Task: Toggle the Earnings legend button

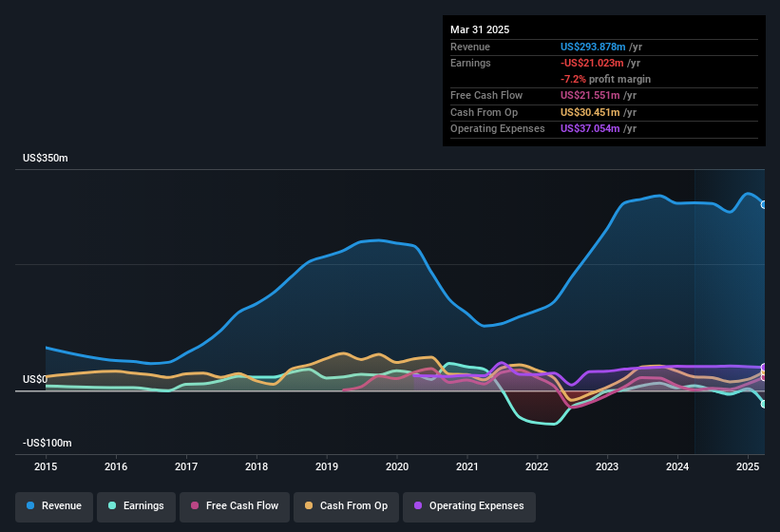Action: [x=136, y=506]
